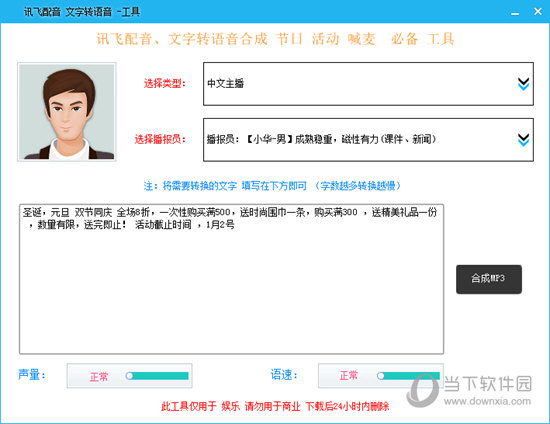This screenshot has height=424, width=550.
Task: Click the 正常 label in volume panel
Action: click(x=99, y=377)
